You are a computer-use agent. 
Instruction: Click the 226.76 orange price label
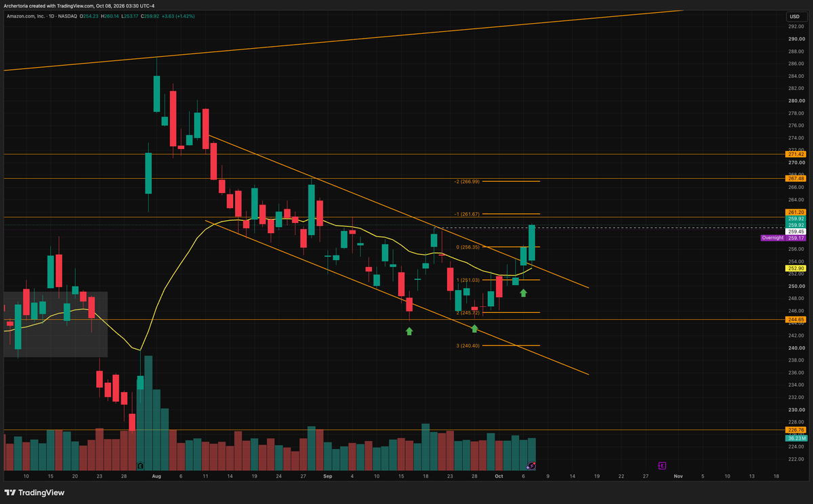tap(796, 429)
